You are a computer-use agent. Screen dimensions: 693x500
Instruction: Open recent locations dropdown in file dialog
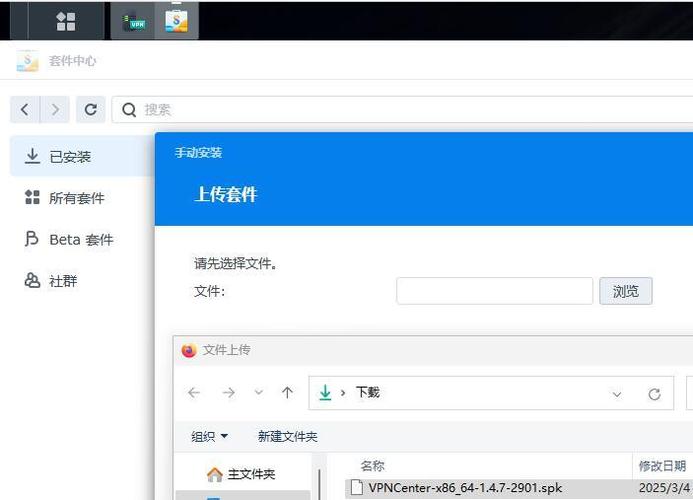pyautogui.click(x=259, y=393)
